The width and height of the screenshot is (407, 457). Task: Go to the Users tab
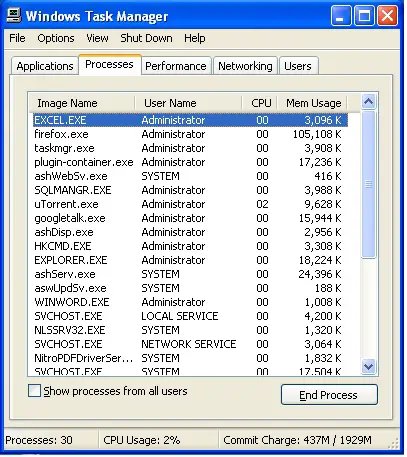[x=298, y=66]
